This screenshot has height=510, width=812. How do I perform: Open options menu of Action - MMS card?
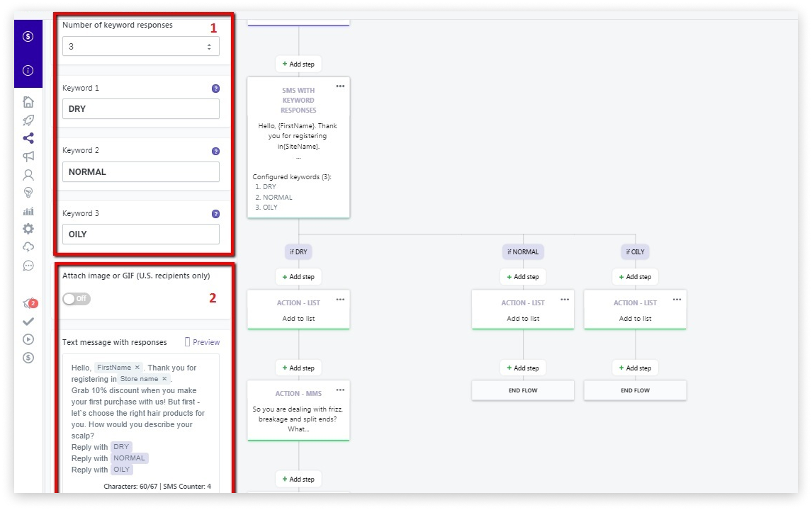340,390
